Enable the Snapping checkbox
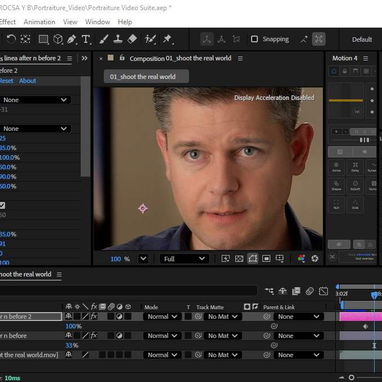The image size is (382, 382). coord(254,39)
